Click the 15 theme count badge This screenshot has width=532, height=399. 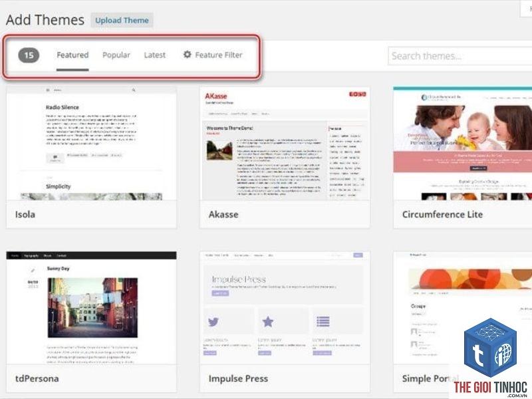[29, 55]
